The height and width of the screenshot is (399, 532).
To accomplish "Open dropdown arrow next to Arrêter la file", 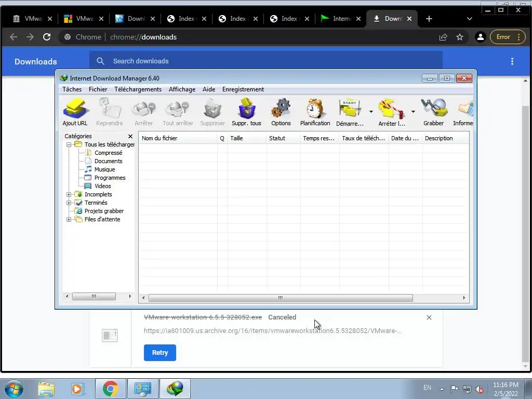I will 413,112.
